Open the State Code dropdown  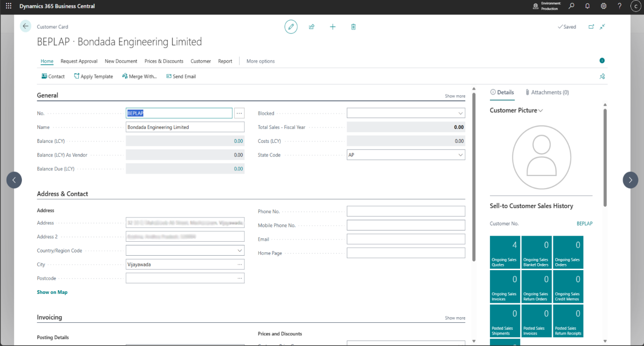click(x=461, y=155)
